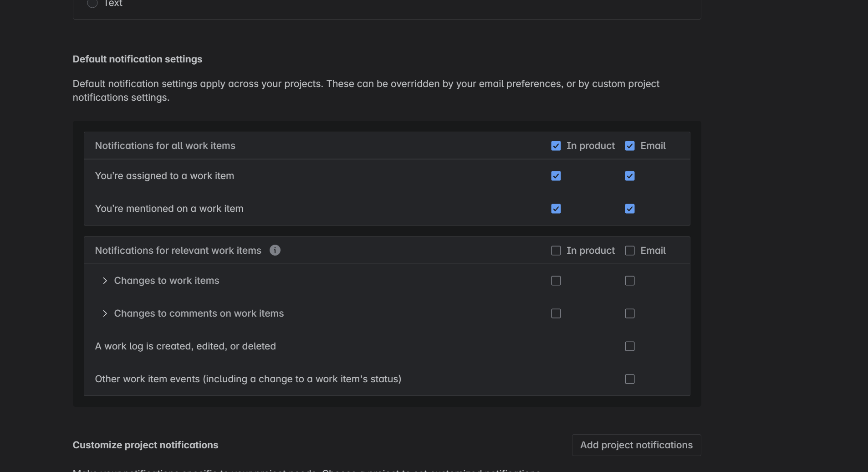
Task: Uncheck Email for all work items
Action: 630,146
